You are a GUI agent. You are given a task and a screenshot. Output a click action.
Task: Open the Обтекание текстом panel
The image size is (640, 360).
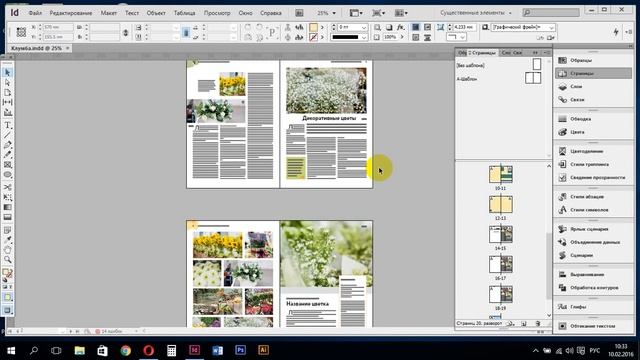tap(593, 326)
